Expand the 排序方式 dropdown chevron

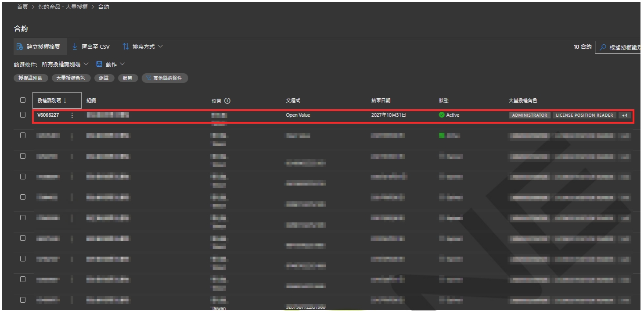[x=160, y=47]
